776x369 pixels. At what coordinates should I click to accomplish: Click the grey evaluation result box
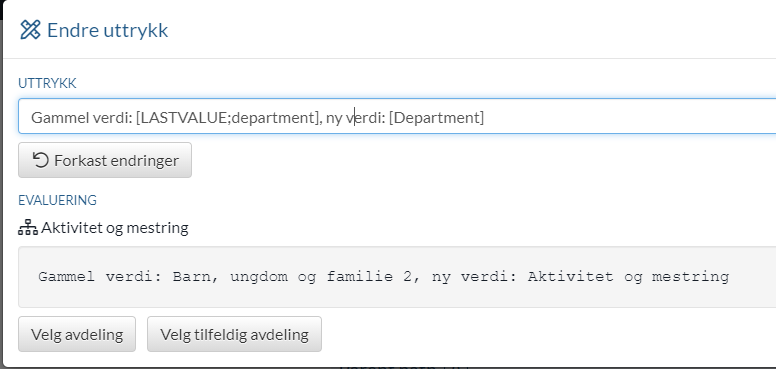(x=397, y=277)
